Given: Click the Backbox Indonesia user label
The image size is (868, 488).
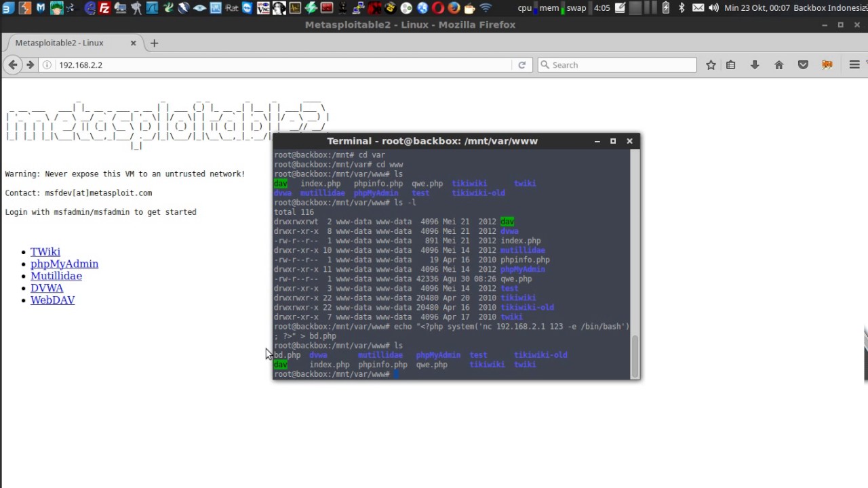Looking at the screenshot, I should (831, 8).
